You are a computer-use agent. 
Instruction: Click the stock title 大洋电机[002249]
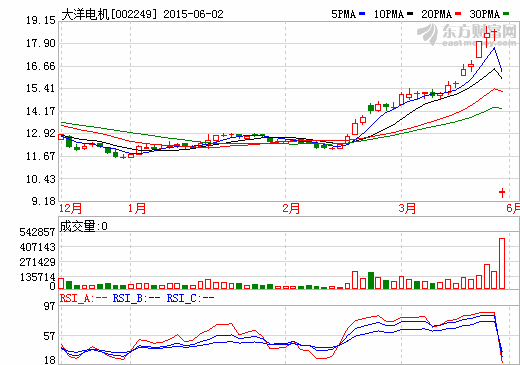pos(109,14)
